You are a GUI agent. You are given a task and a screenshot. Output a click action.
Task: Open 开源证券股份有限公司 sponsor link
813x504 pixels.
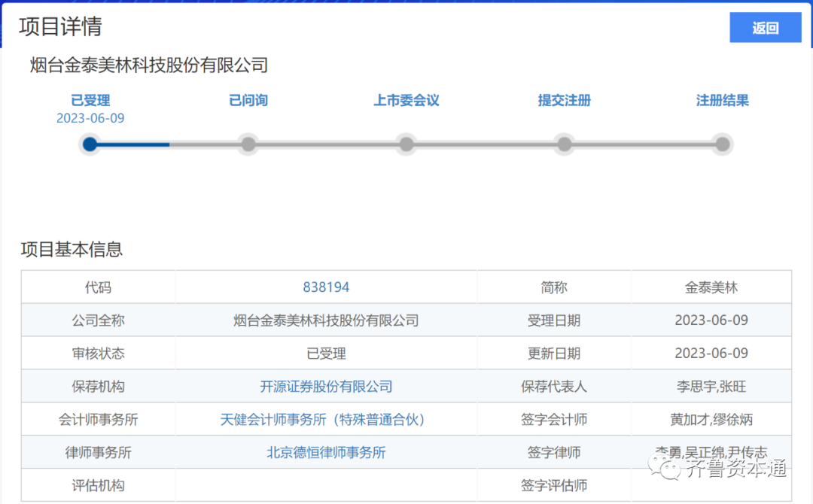326,387
